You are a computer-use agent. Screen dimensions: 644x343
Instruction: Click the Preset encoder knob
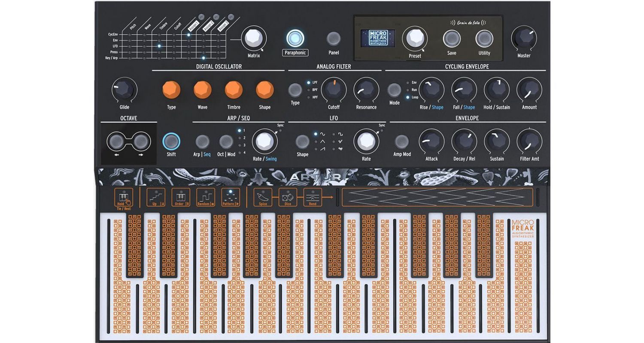tap(415, 39)
